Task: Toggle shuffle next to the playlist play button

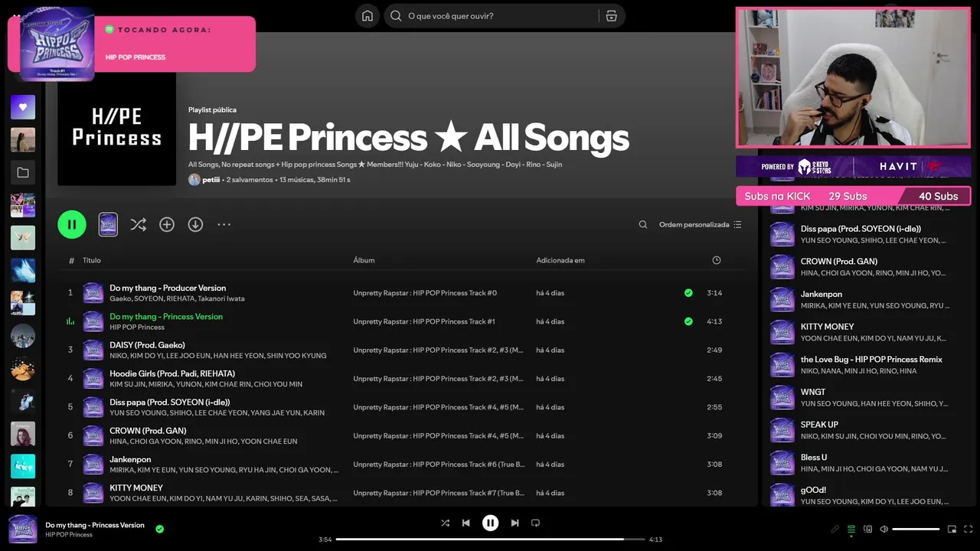Action: click(138, 224)
